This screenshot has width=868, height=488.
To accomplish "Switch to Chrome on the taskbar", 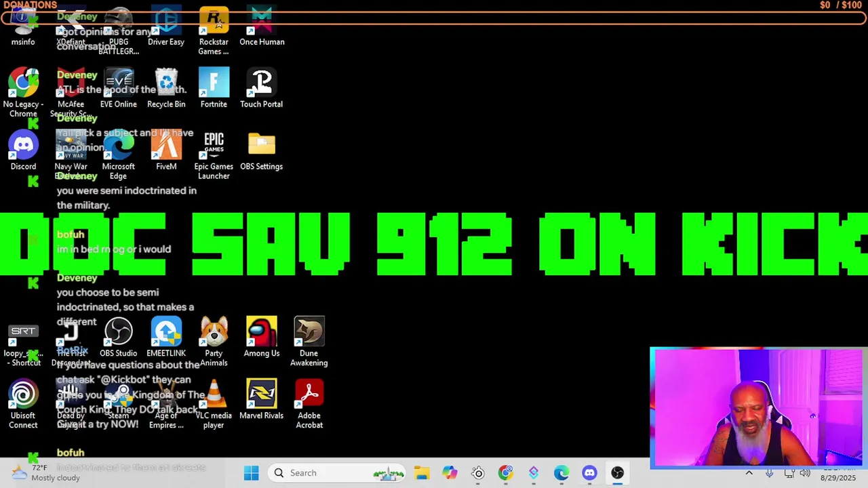I will [506, 473].
